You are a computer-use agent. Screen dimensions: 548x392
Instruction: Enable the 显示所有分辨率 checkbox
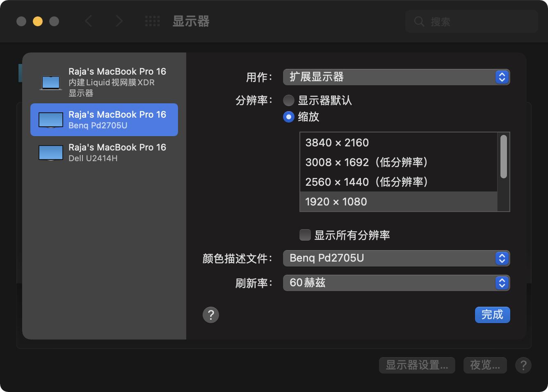[305, 235]
